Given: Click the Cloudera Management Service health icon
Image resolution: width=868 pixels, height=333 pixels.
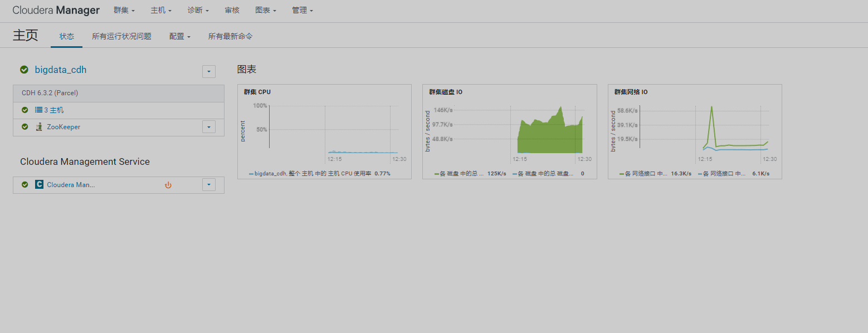Looking at the screenshot, I should (x=25, y=184).
